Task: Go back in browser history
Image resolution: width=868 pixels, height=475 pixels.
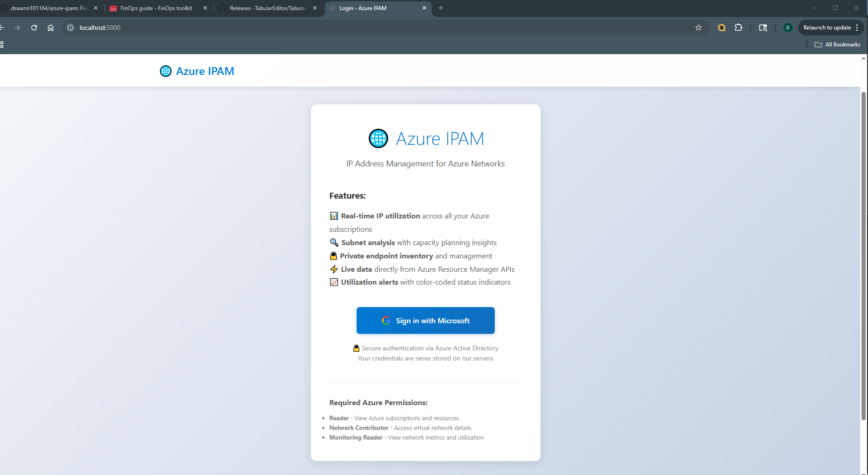Action: (x=2, y=28)
